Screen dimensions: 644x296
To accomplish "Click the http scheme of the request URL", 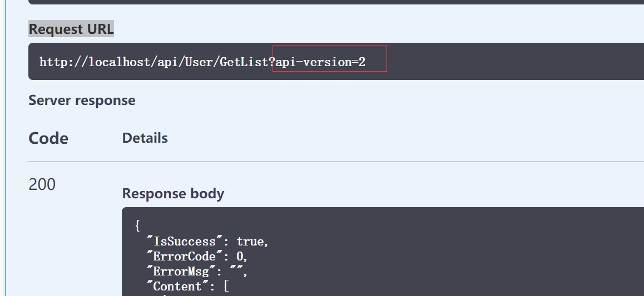I will pos(53,62).
